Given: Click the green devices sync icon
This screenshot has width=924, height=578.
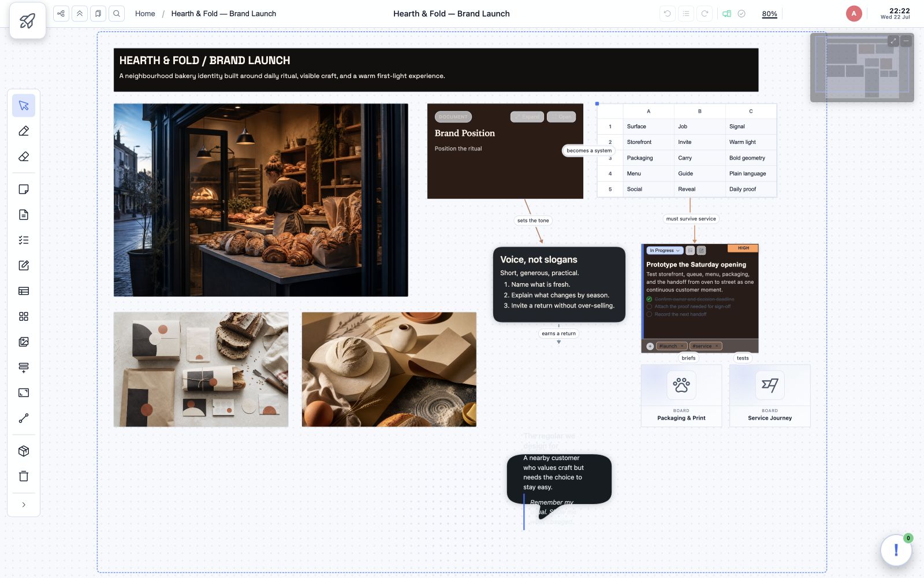Looking at the screenshot, I should (x=727, y=13).
